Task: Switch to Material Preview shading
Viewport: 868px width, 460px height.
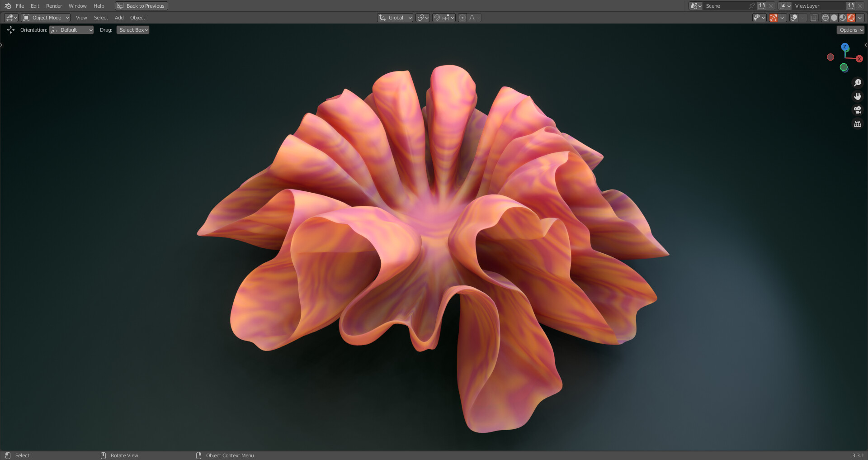Action: click(842, 18)
